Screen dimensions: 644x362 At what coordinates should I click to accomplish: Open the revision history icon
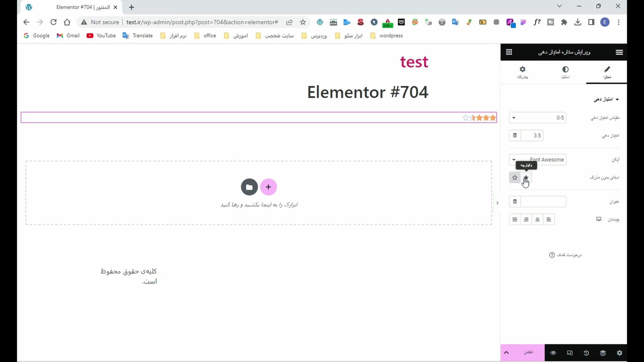[x=586, y=353]
